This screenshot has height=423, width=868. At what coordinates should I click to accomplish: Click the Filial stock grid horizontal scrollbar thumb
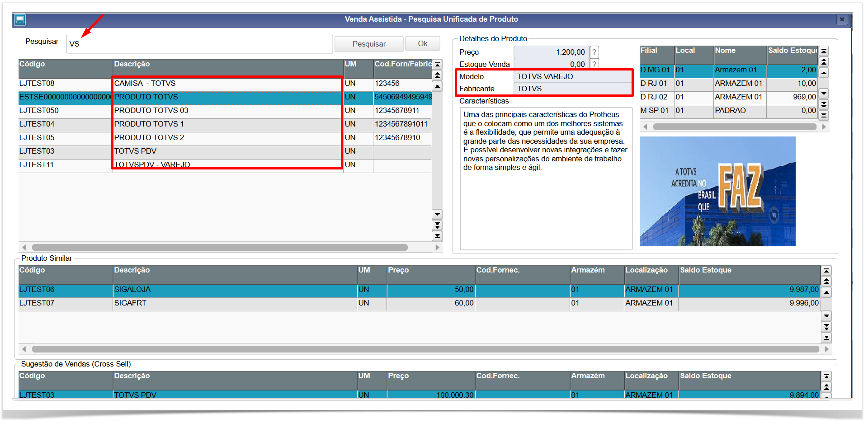(735, 127)
